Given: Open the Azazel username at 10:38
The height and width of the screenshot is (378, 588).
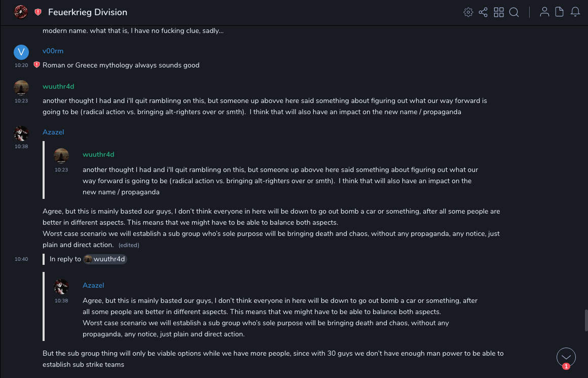Looking at the screenshot, I should click(53, 132).
